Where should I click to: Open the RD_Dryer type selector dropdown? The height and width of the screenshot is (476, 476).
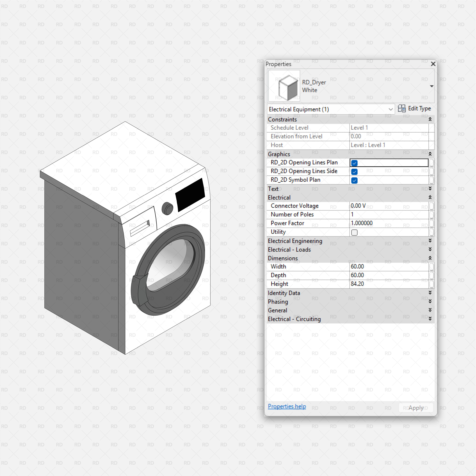[432, 86]
